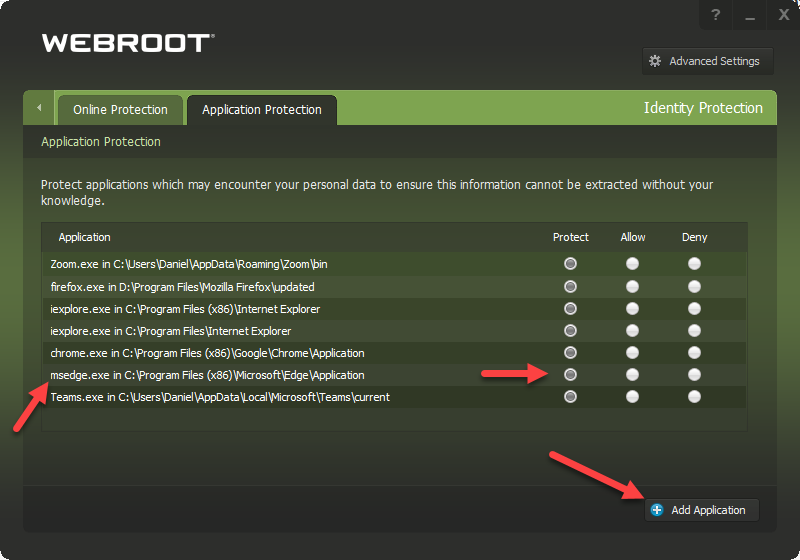Protect iexplore.exe in C:\Program Files\Internet Explorer
Viewport: 800px width, 560px height.
click(x=570, y=330)
